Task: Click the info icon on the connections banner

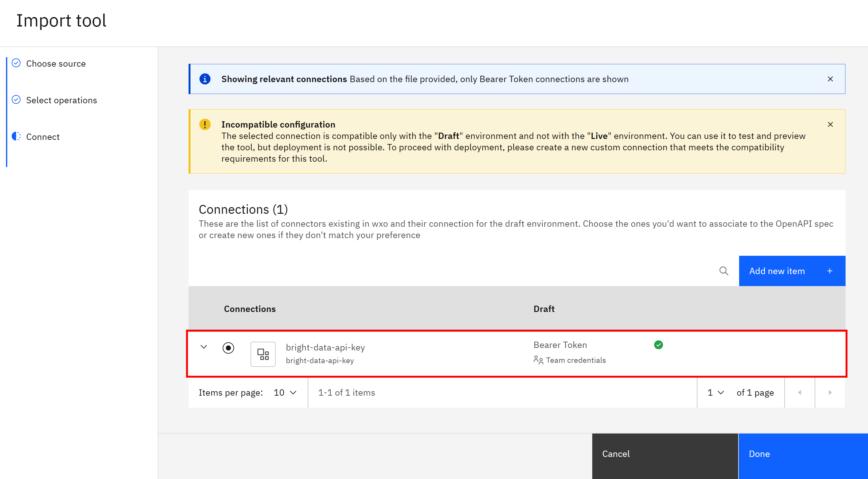Action: click(205, 79)
